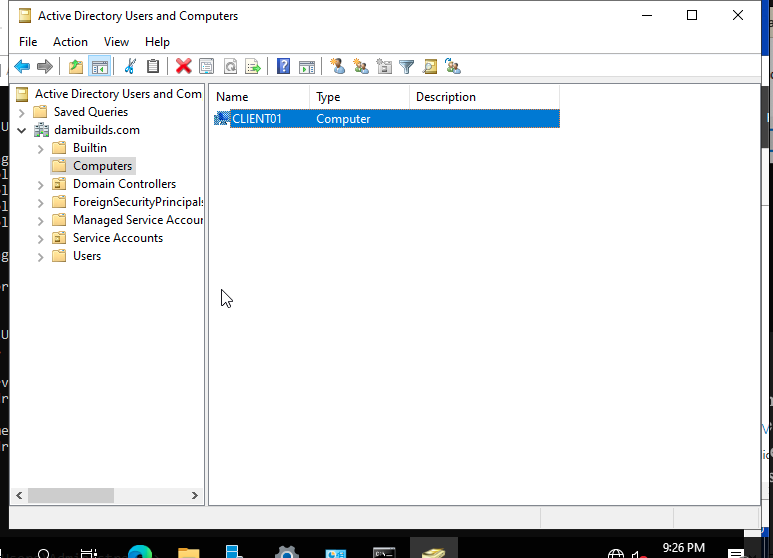
Task: Click the Forward arrow in toolbar
Action: tap(45, 66)
